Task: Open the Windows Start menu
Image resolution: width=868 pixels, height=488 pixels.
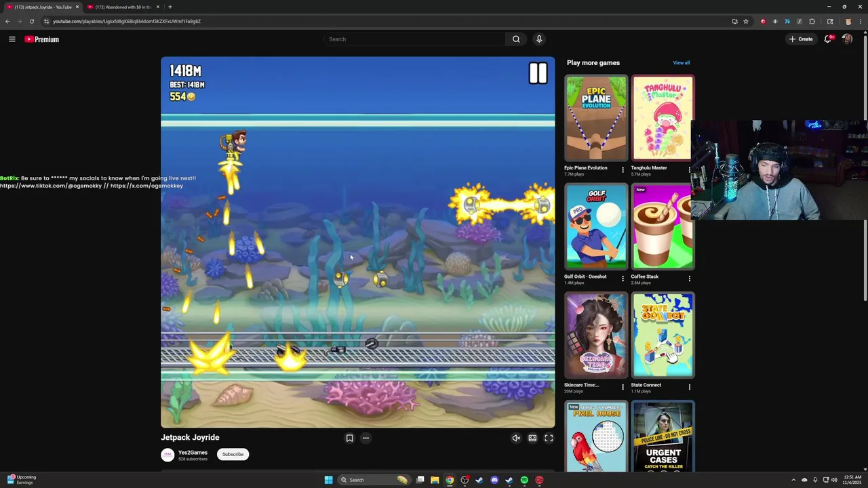Action: (x=328, y=480)
